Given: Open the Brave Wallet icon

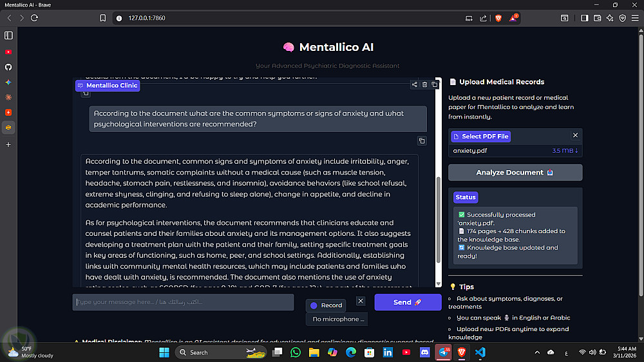Looking at the screenshot, I should tap(597, 18).
